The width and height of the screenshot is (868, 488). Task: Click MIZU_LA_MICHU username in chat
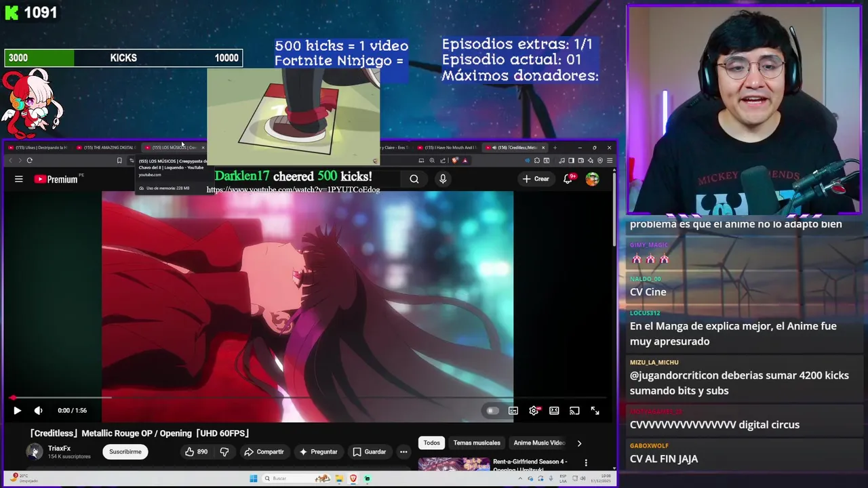coord(654,362)
